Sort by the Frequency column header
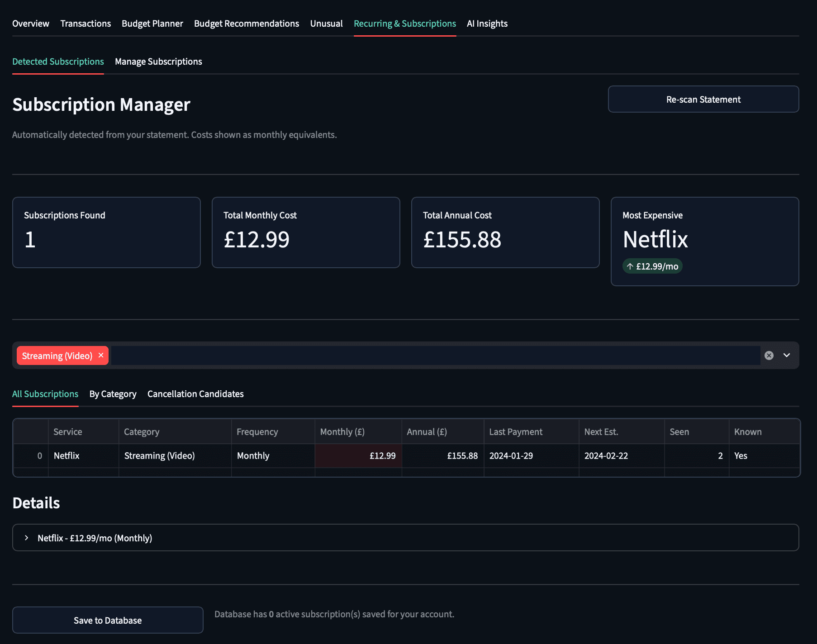The image size is (817, 644). coord(273,432)
